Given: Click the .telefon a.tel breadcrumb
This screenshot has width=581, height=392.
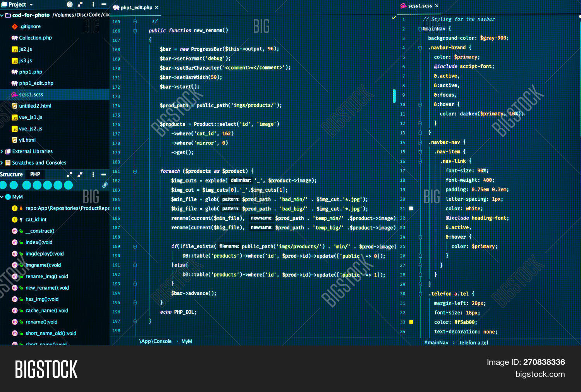Looking at the screenshot, I should (x=473, y=342).
